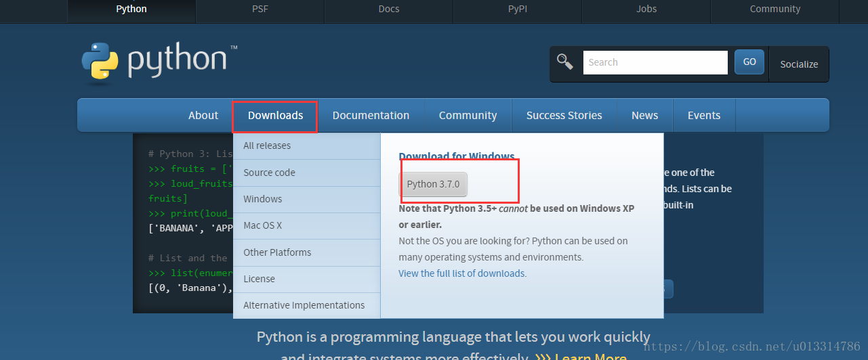Click the Python 3.7.0 download button

(433, 184)
